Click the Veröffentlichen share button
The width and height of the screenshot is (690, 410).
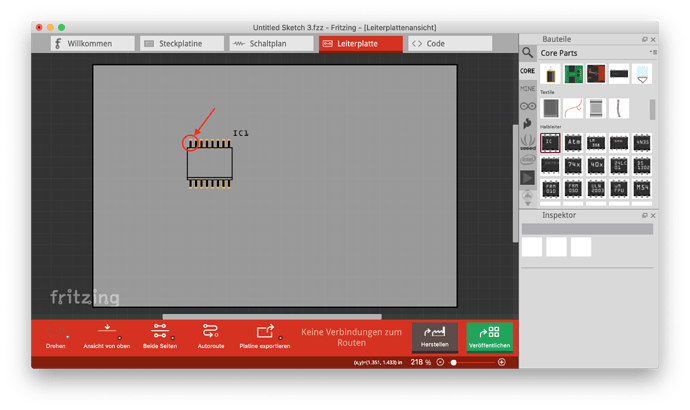coord(489,337)
